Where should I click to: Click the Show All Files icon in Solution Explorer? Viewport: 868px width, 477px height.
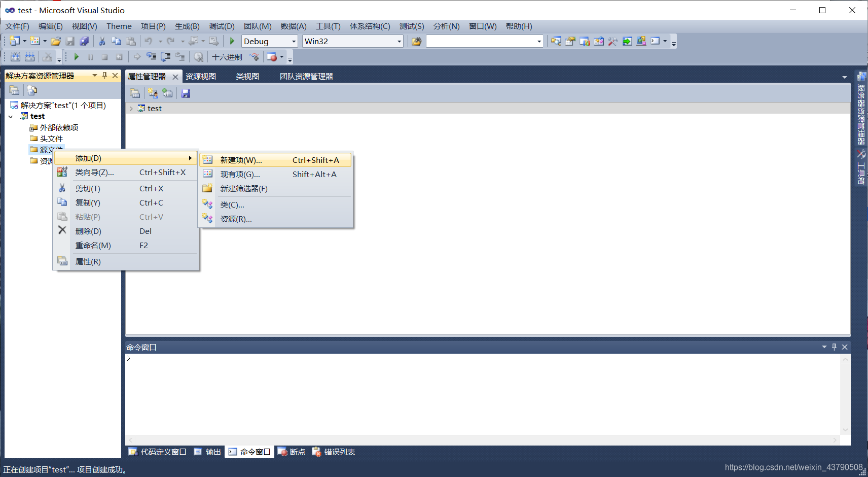click(32, 90)
